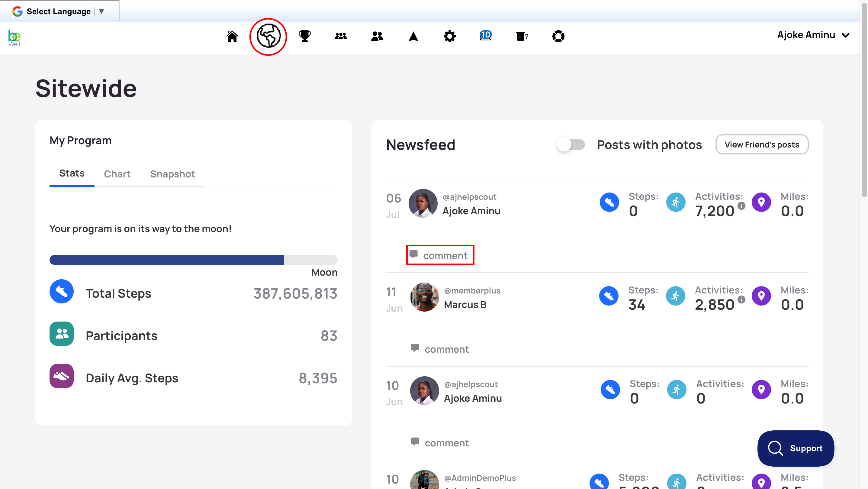
Task: Click the Activities value "7,200"
Action: point(715,211)
